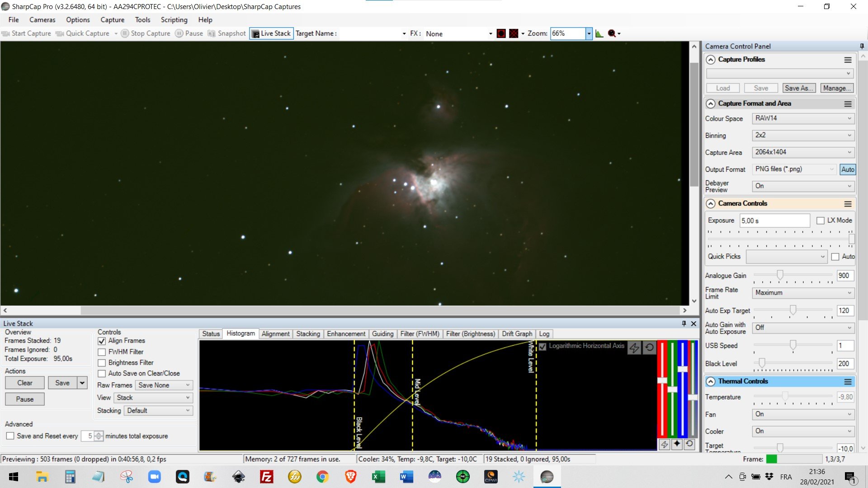Viewport: 868px width, 488px height.
Task: Pin the Camera Control Panel
Action: click(862, 46)
